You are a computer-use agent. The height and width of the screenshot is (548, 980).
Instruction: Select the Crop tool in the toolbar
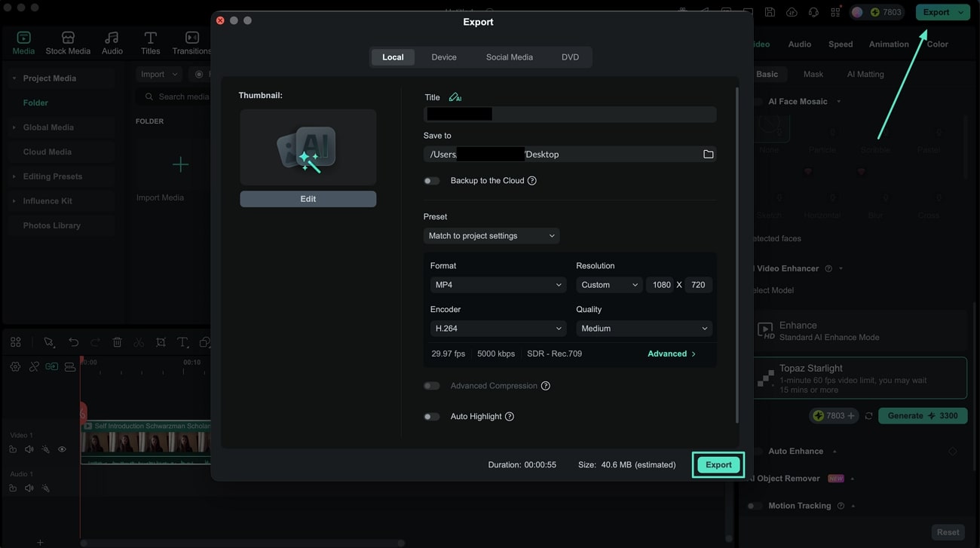coord(161,341)
